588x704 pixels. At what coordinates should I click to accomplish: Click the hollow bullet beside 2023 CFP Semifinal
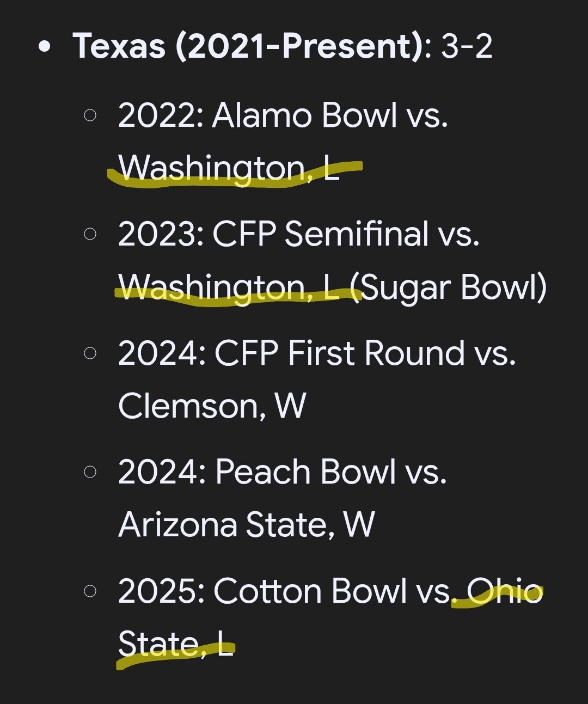90,234
